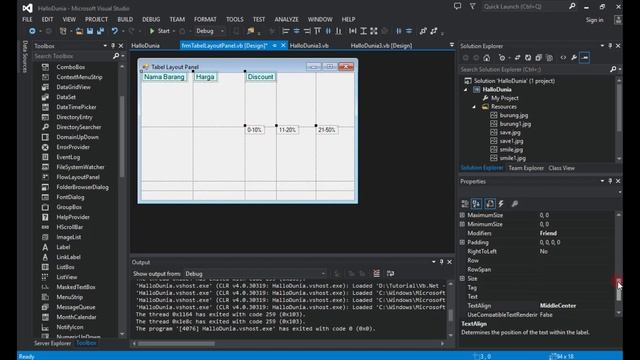Viewport: 640px width, 360px height.
Task: Click Collapse All in Solution Explorer toolbar
Action: coord(539,58)
